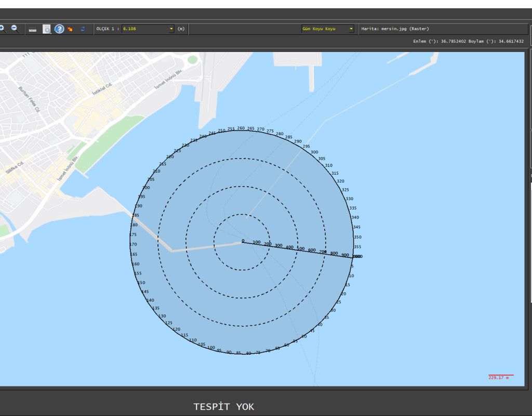The height and width of the screenshot is (416, 532).
Task: Click İstiklal Cd. street label on map
Action: [102, 88]
